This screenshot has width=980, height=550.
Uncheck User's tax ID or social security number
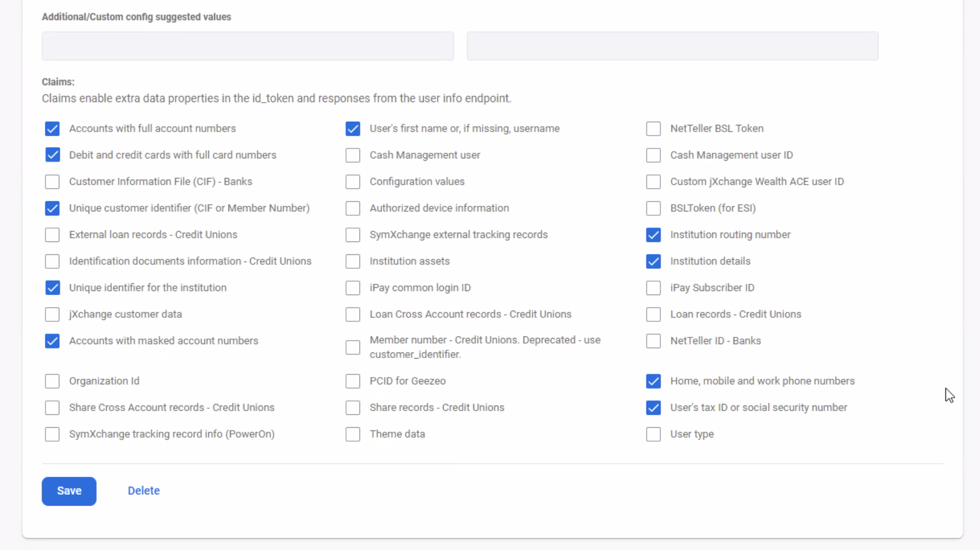pos(654,408)
